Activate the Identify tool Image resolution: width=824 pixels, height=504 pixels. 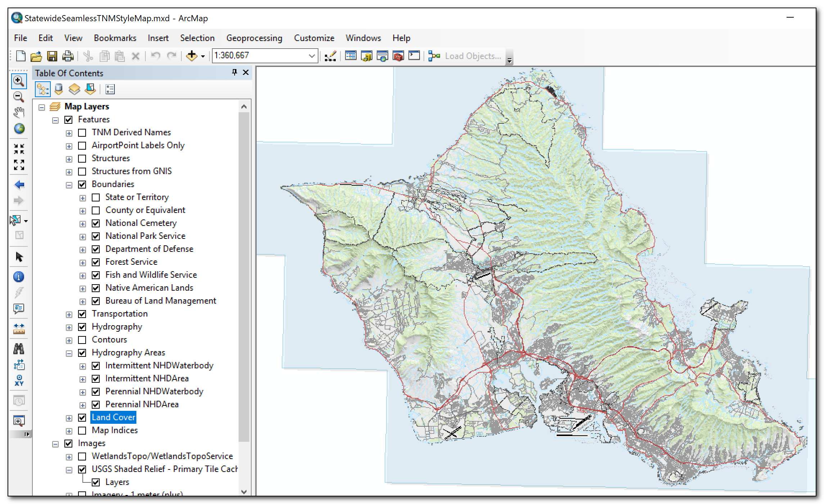pyautogui.click(x=19, y=277)
